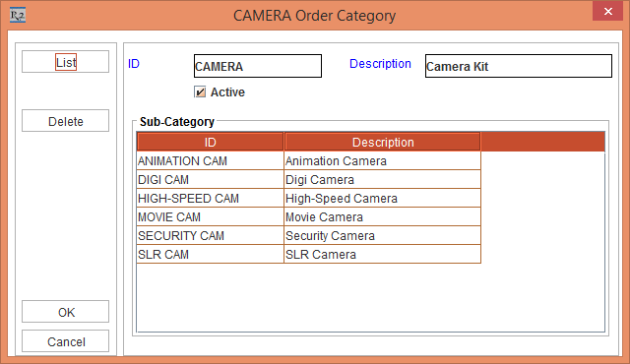Select the SLR CAM cell
Viewport: 630px width, 364px height.
[210, 255]
